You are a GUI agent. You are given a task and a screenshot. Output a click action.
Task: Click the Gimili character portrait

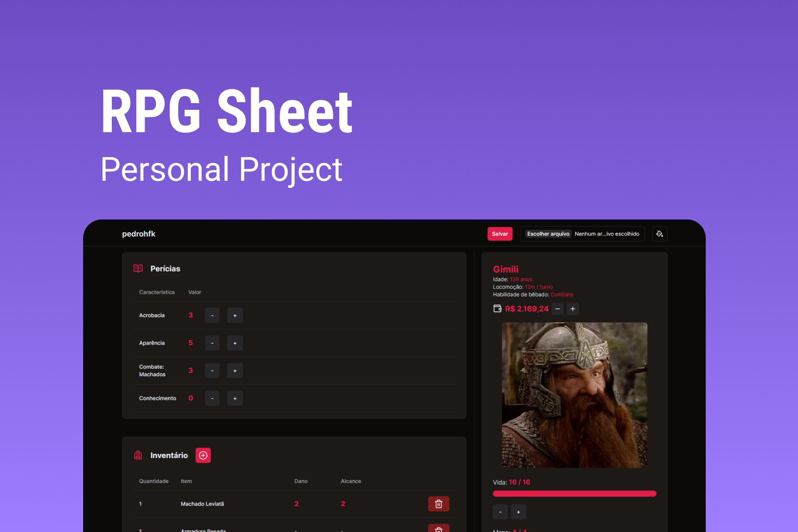click(x=574, y=395)
